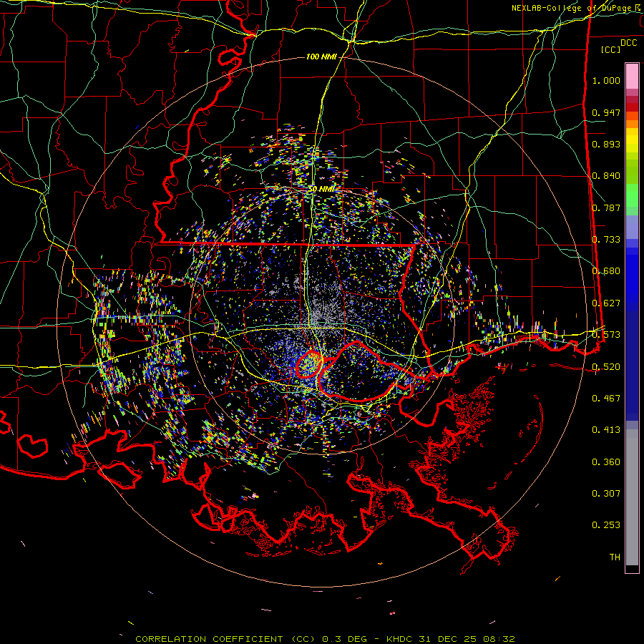Pick the pink segment of the color bar

(632, 77)
